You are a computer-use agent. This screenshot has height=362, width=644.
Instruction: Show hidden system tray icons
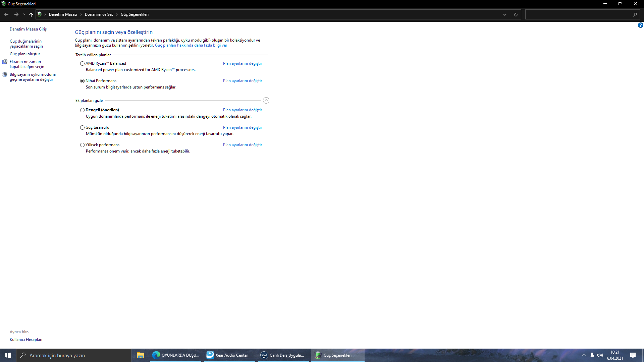(x=584, y=355)
